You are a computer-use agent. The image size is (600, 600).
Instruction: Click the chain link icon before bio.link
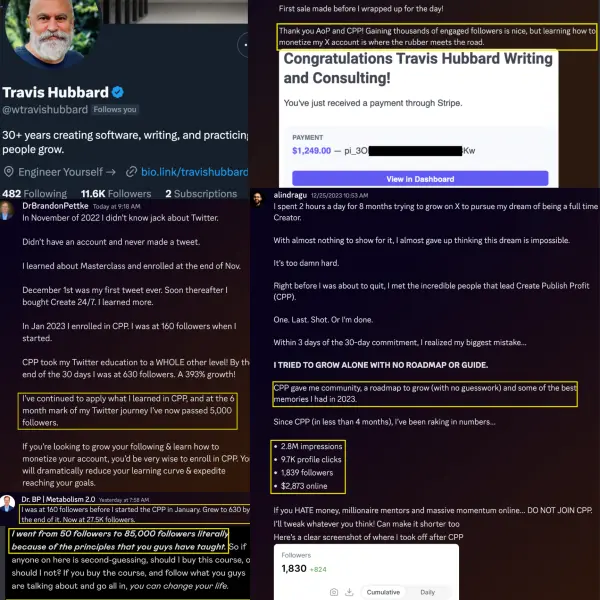click(x=131, y=172)
